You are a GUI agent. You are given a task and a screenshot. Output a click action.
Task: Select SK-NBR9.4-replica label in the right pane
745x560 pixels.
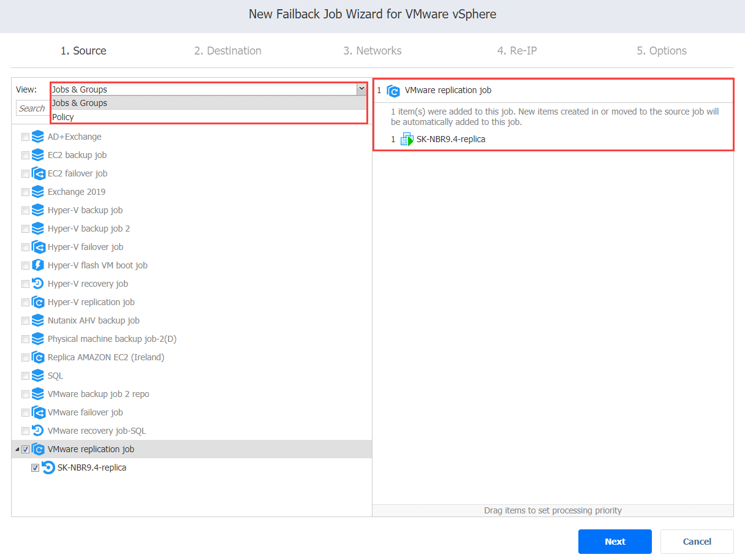[x=451, y=139]
